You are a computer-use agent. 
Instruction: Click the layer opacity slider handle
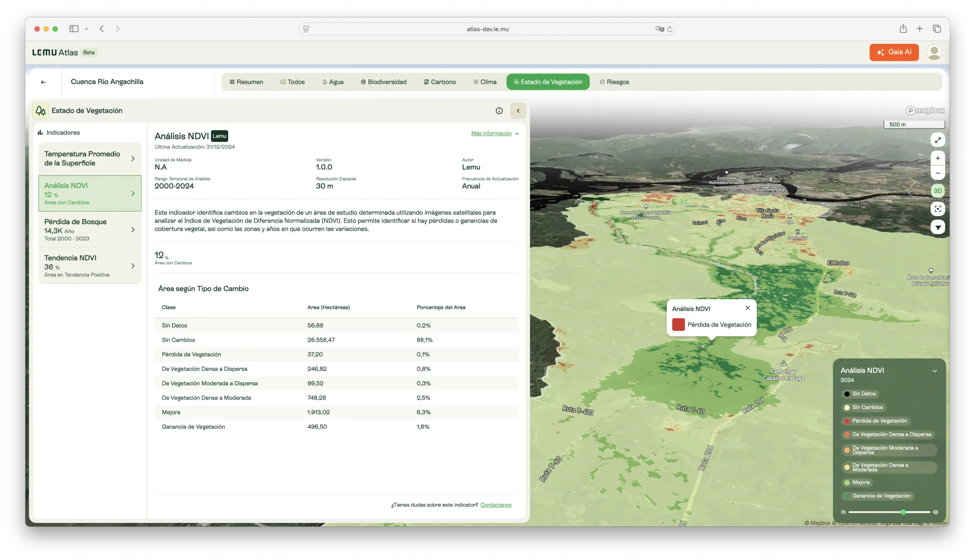[903, 512]
